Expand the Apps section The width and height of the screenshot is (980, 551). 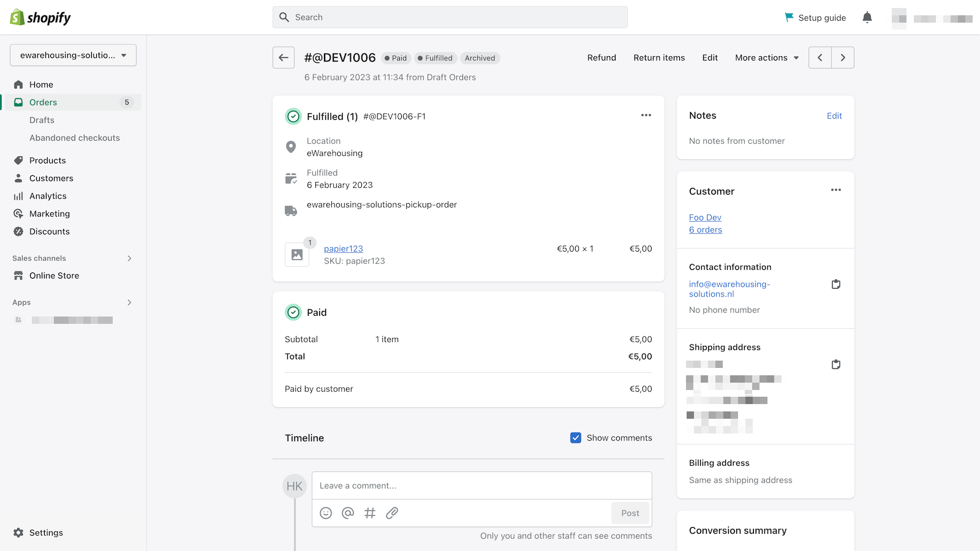[129, 302]
